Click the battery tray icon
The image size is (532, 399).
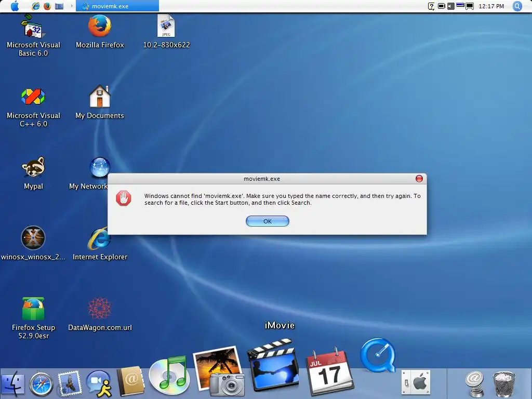(442, 6)
